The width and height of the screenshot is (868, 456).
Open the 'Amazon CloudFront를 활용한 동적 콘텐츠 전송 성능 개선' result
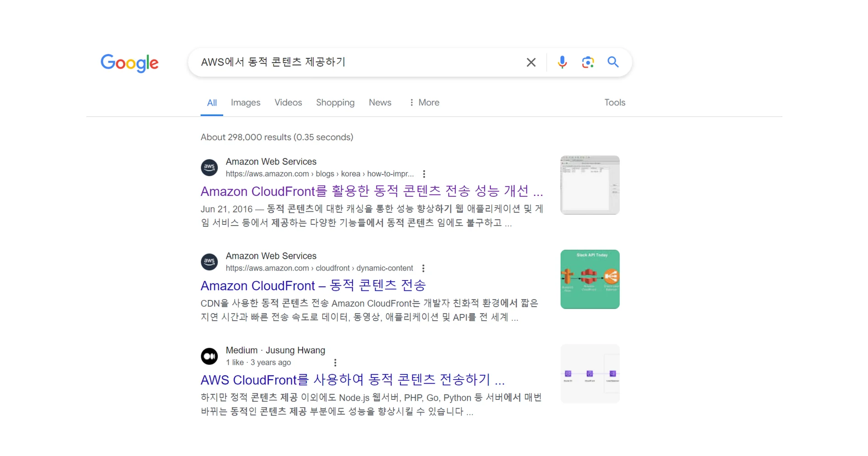click(x=372, y=191)
